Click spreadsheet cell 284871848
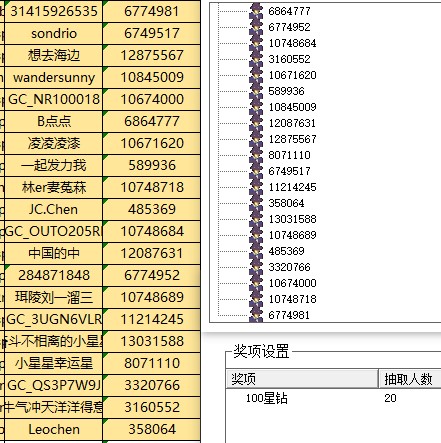 (54, 275)
